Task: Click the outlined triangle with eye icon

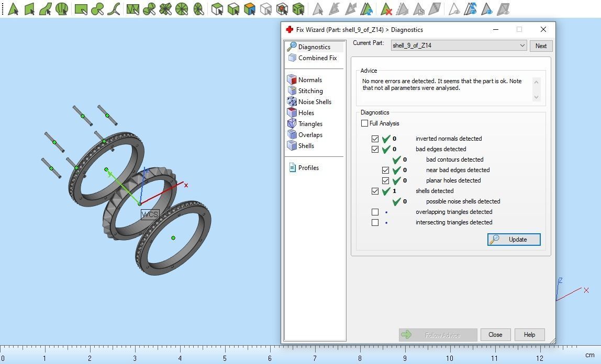Action: coord(454,9)
